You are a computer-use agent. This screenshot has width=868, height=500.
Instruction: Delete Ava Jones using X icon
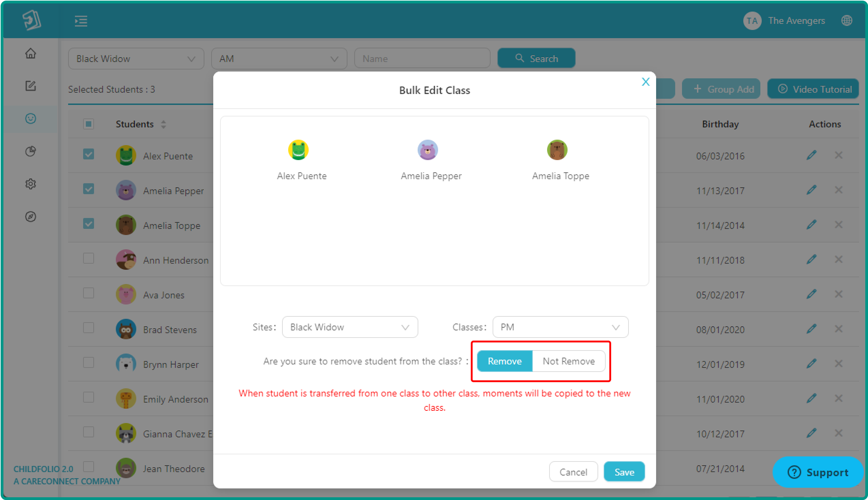pos(838,294)
